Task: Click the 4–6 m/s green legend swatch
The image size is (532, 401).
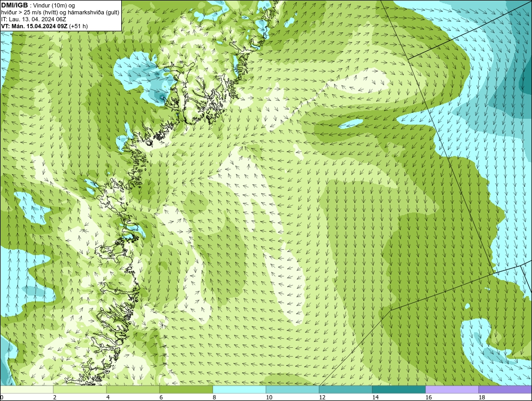Action: pyautogui.click(x=133, y=389)
